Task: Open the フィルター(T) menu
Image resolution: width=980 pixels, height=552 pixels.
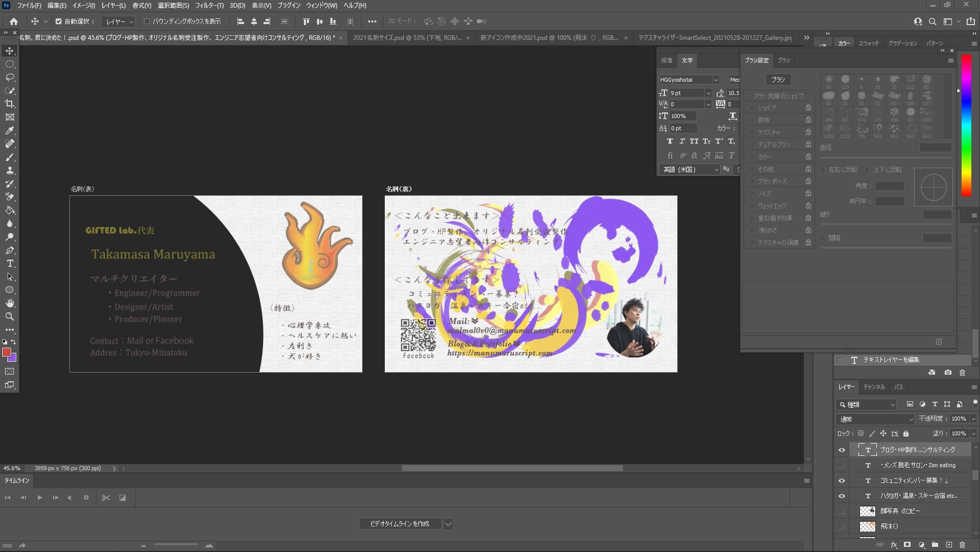Action: (209, 6)
